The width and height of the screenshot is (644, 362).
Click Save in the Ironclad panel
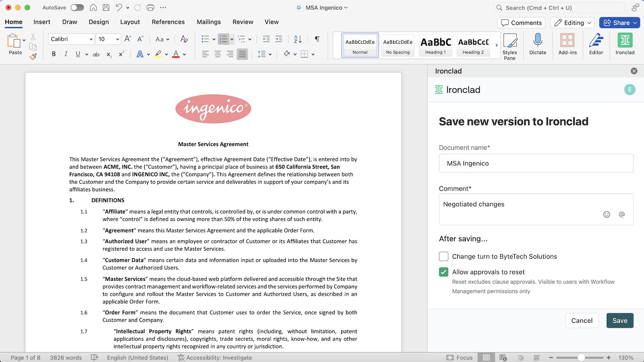click(620, 321)
